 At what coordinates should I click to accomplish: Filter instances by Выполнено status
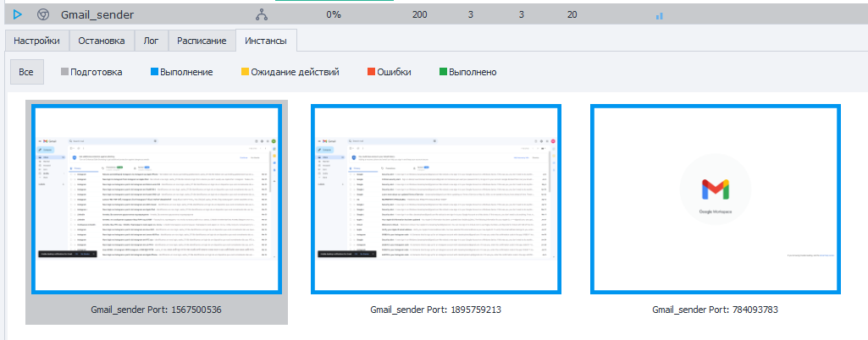[x=467, y=72]
